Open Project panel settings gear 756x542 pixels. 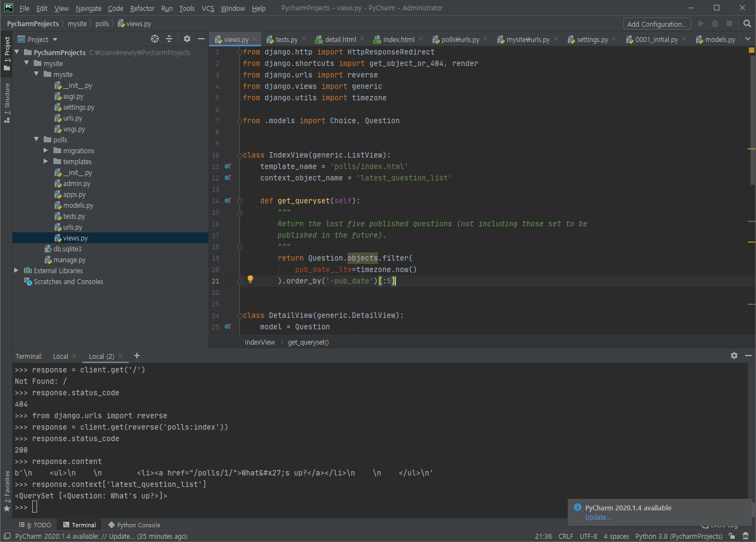click(x=187, y=39)
